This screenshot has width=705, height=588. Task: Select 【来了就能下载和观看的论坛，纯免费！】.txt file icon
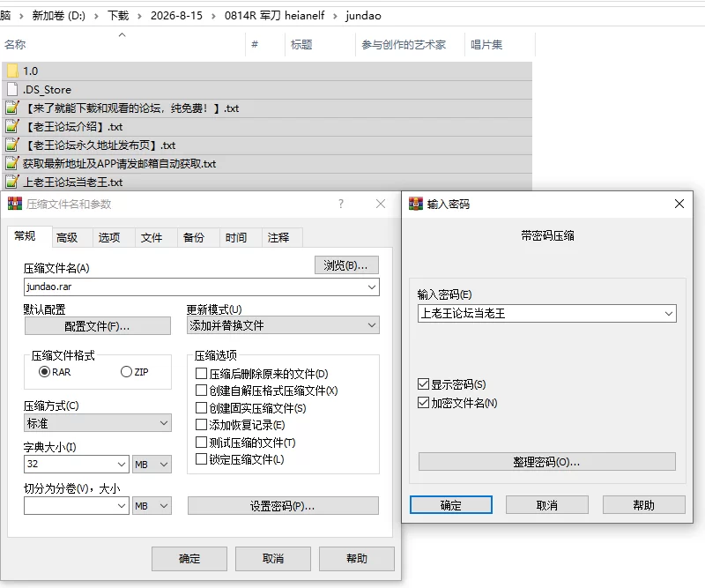pos(12,108)
